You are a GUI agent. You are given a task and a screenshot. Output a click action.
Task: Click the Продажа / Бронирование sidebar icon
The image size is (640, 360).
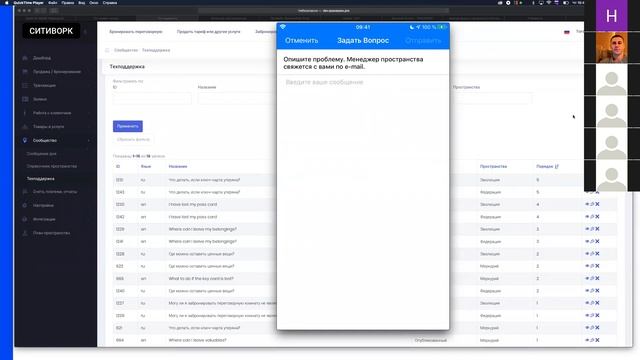coord(25,71)
